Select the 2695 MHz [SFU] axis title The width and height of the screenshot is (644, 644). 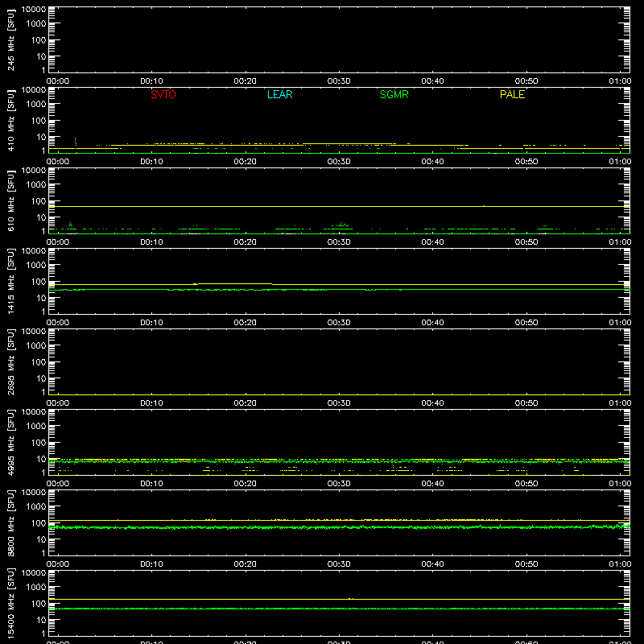click(x=10, y=361)
